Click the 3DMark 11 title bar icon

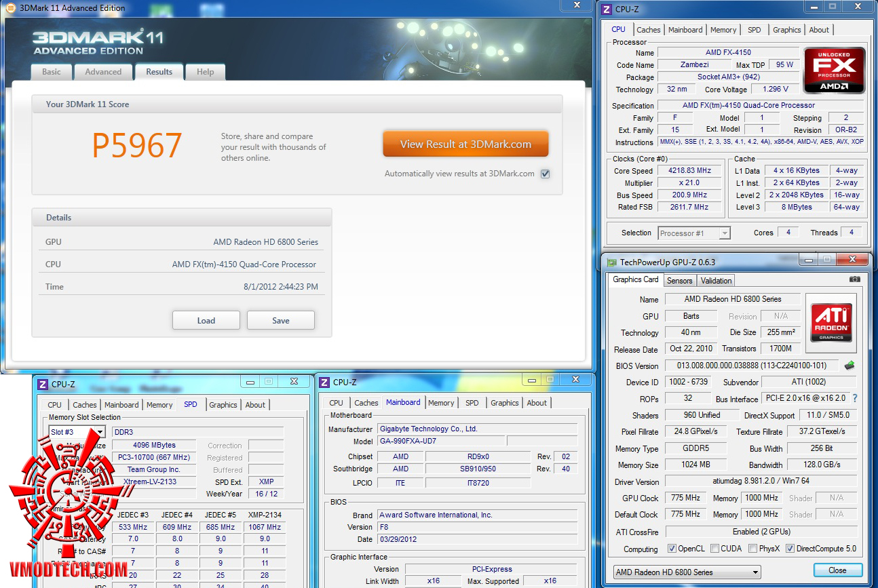(10, 8)
